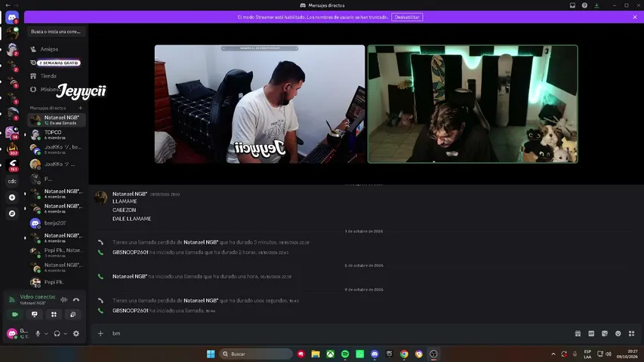Navigate back arrow in title bar
Viewport: 644px width, 362px height.
[x=8, y=5]
